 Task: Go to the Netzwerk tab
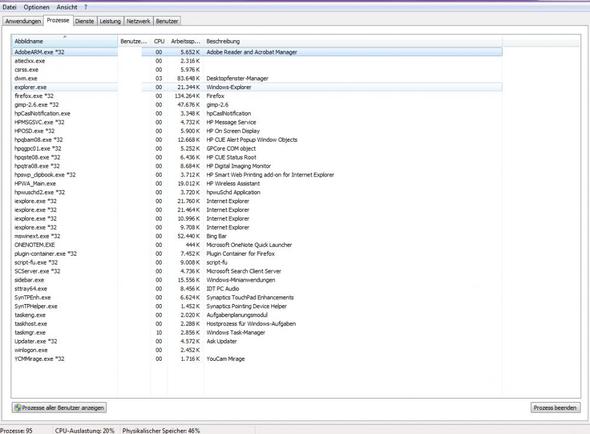(138, 21)
